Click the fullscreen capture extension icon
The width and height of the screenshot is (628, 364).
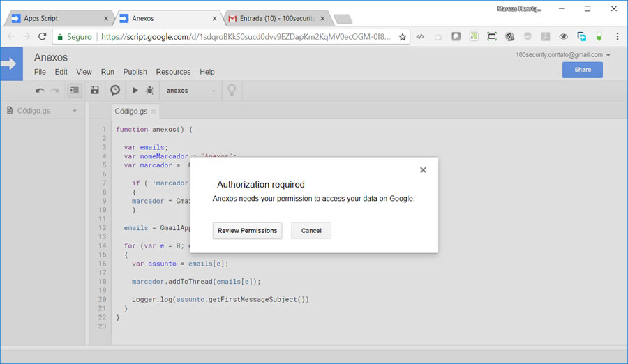point(492,36)
